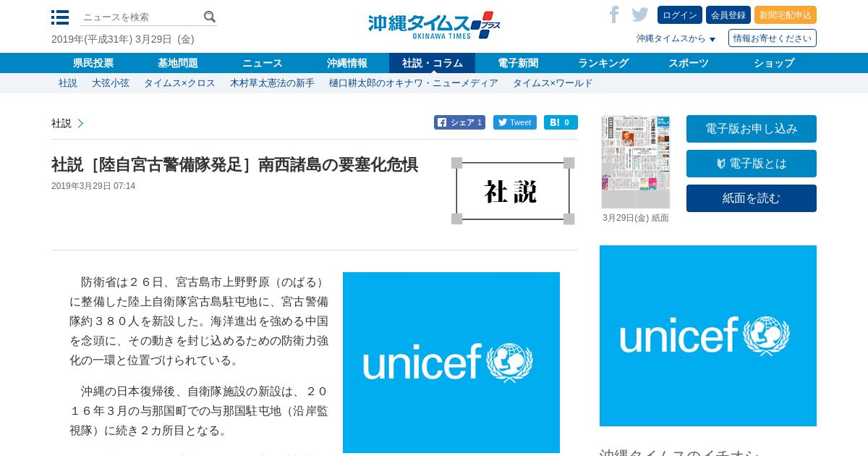Share the article via the Facebook シェア button
The image size is (868, 456).
[x=459, y=122]
